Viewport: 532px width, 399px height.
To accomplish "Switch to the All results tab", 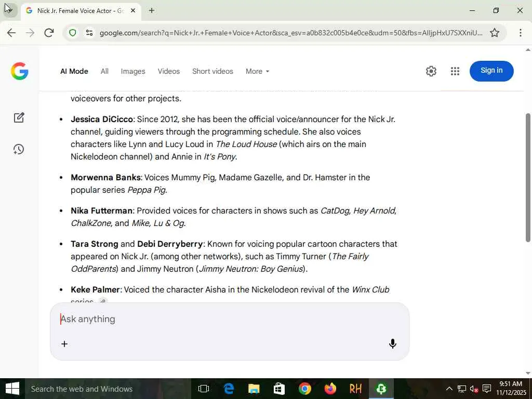I will tap(104, 71).
